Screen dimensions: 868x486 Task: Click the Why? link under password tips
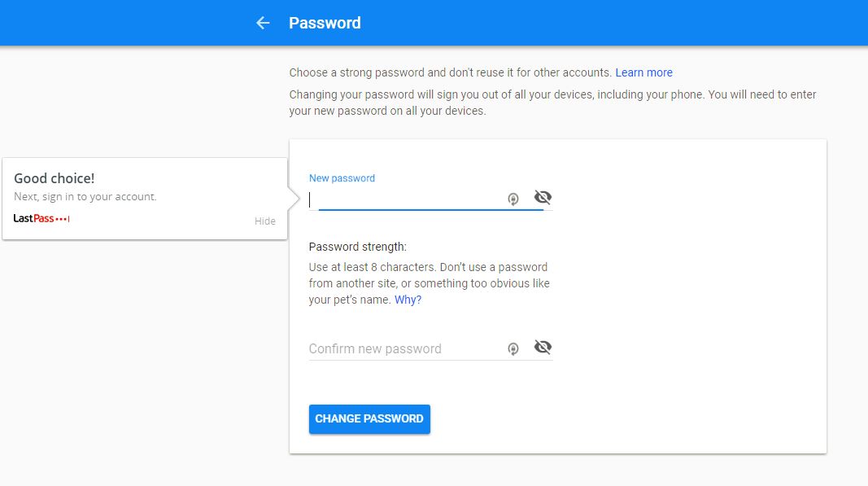[408, 299]
